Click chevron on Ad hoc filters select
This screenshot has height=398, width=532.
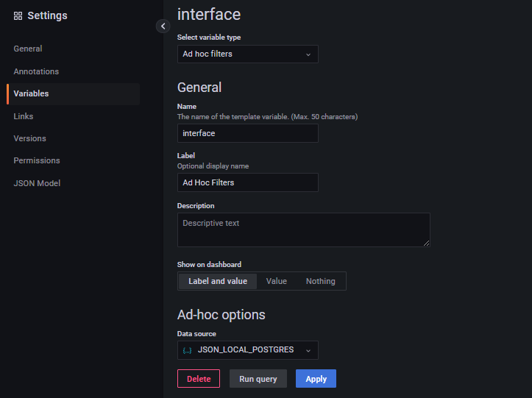pyautogui.click(x=308, y=54)
